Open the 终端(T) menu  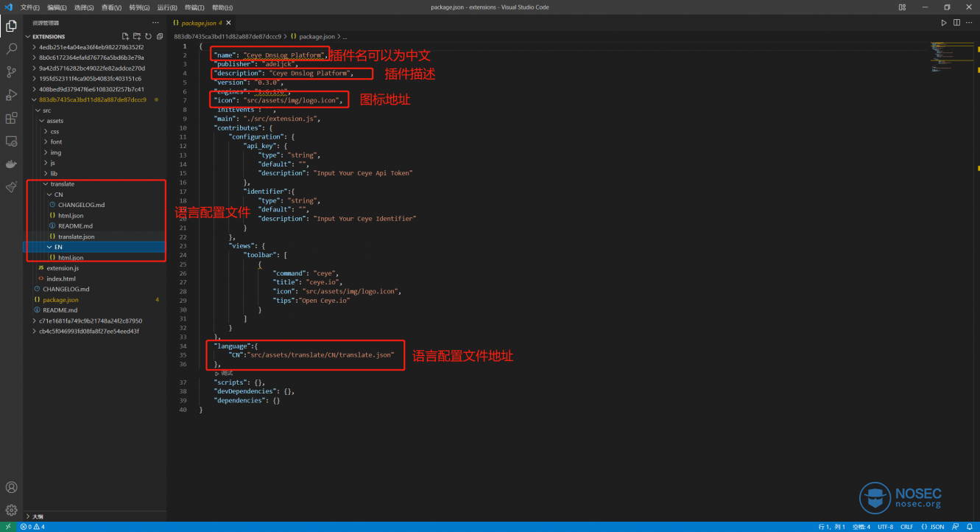tap(194, 7)
